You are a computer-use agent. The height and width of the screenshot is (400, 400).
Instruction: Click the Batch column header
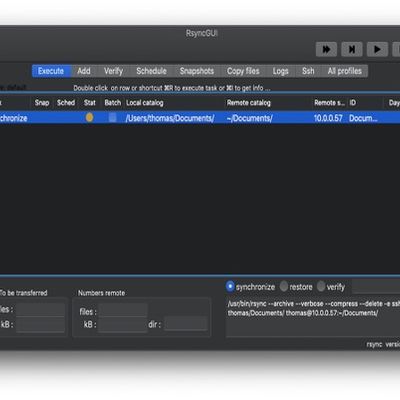coord(113,103)
